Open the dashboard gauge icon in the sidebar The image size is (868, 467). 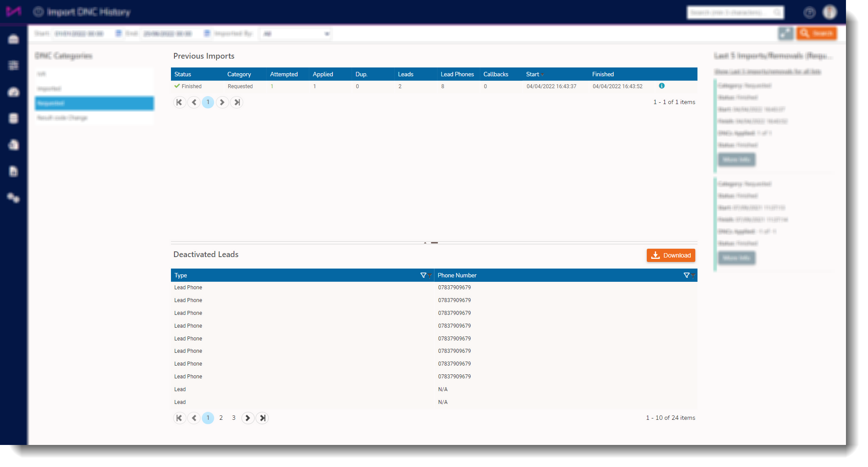click(x=14, y=92)
